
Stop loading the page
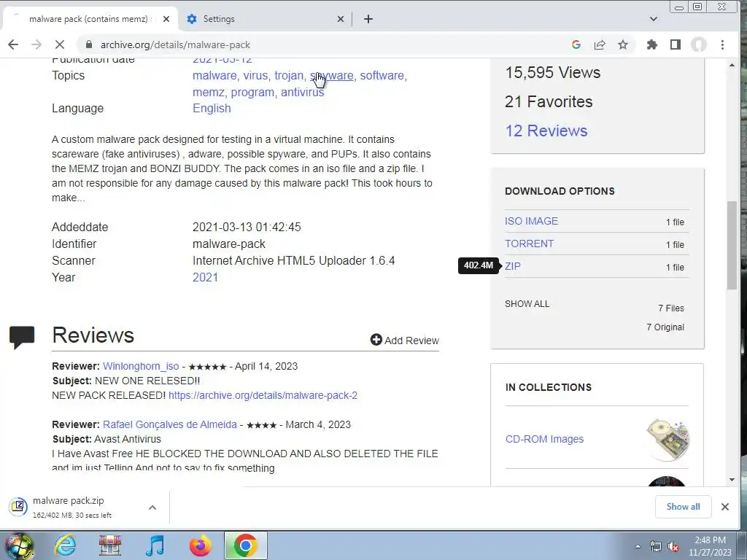pos(60,44)
